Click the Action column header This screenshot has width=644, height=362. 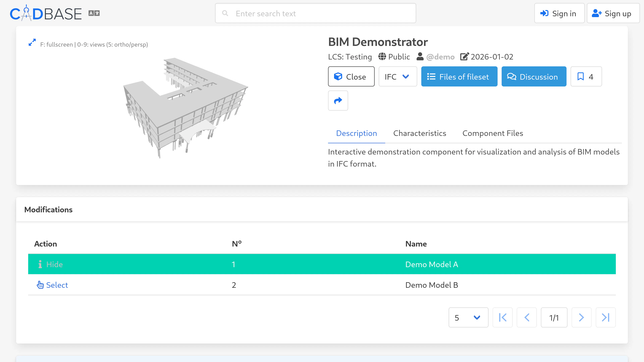45,244
